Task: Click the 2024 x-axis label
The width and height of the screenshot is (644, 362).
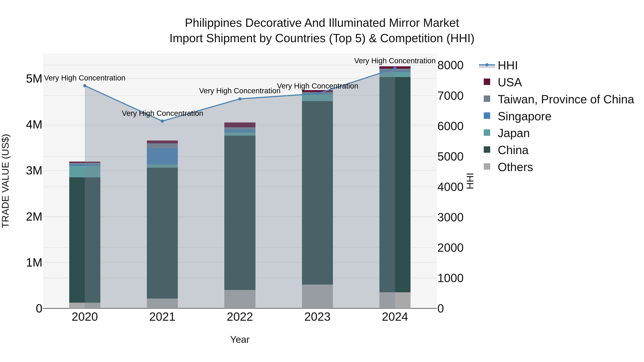Action: [395, 317]
